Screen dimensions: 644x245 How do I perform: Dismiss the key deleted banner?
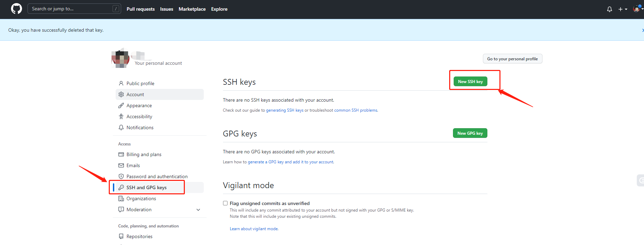642,30
